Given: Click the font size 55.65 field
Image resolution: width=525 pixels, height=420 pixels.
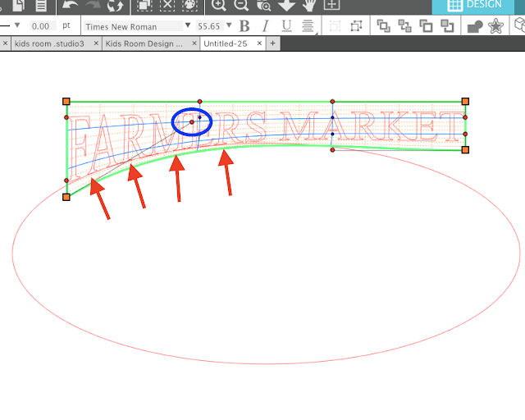Looking at the screenshot, I should 209,26.
